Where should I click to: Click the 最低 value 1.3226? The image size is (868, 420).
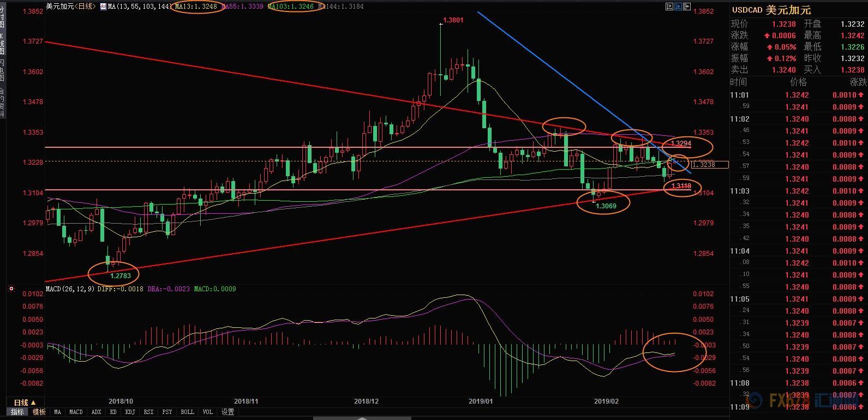(x=853, y=47)
